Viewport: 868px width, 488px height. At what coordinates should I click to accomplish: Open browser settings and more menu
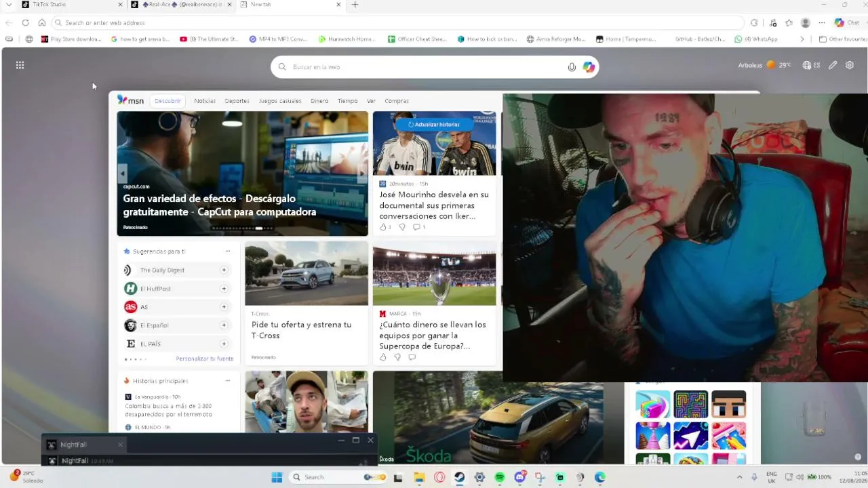point(822,22)
